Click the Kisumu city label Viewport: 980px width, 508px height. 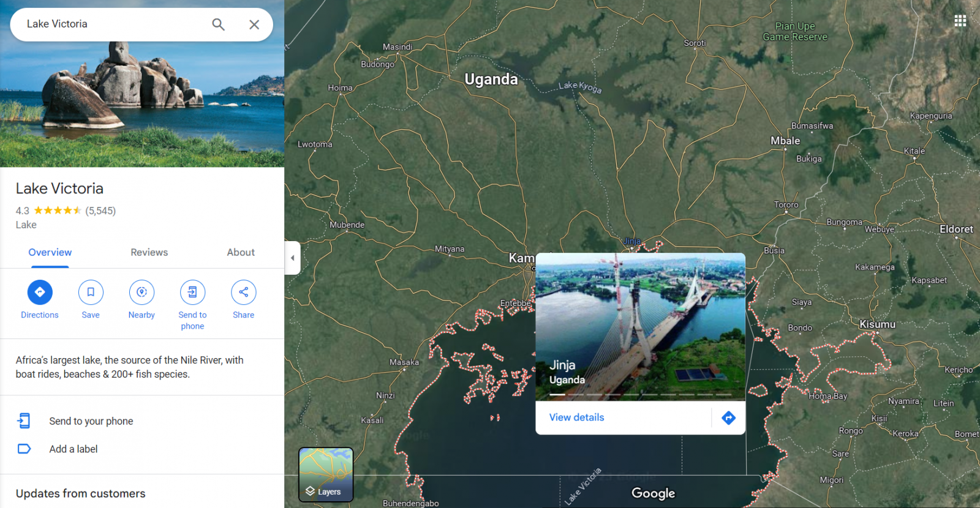click(877, 324)
